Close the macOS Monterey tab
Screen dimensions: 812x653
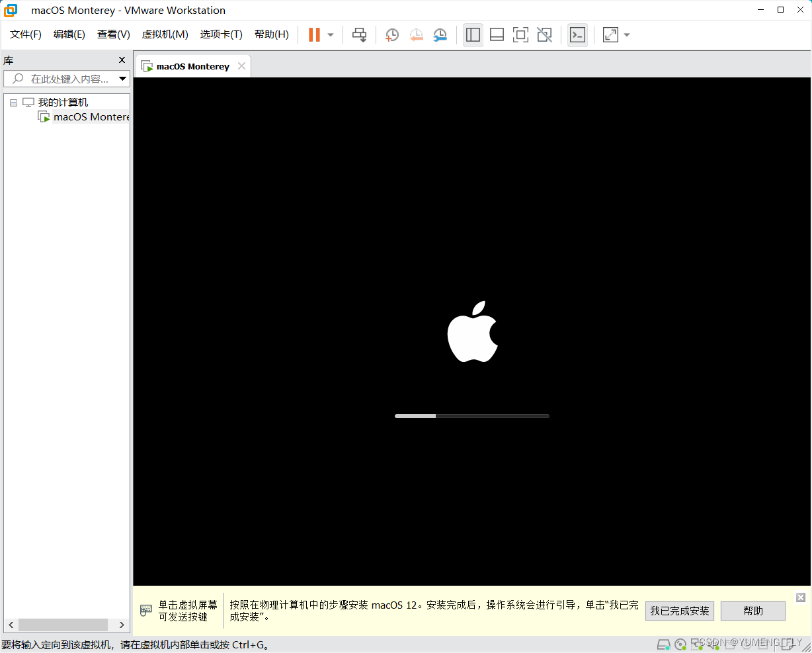click(x=242, y=66)
